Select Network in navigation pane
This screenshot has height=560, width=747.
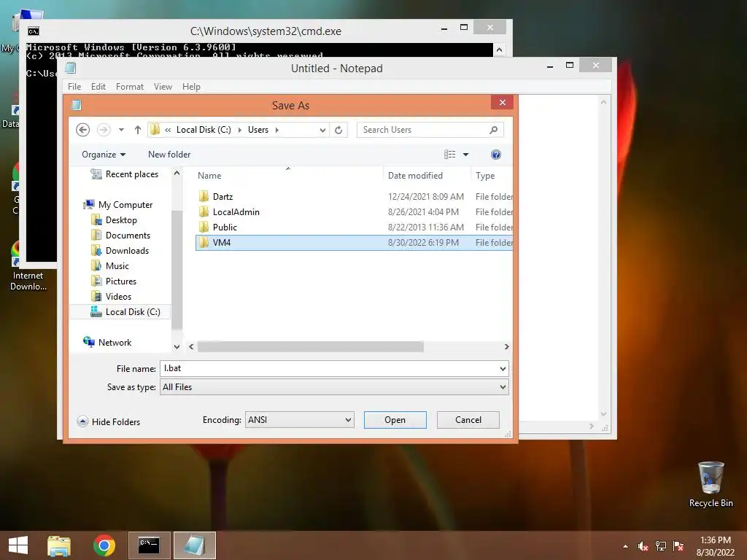(x=107, y=343)
